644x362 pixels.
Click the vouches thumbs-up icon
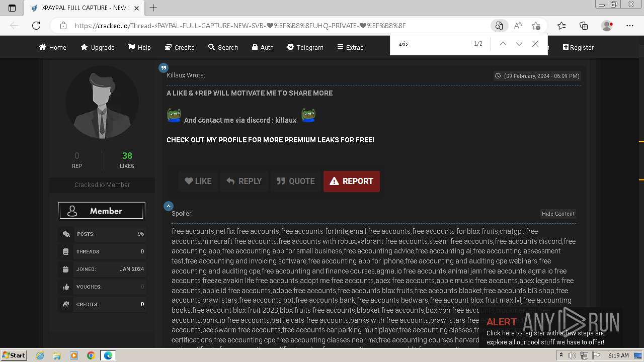pos(66,287)
